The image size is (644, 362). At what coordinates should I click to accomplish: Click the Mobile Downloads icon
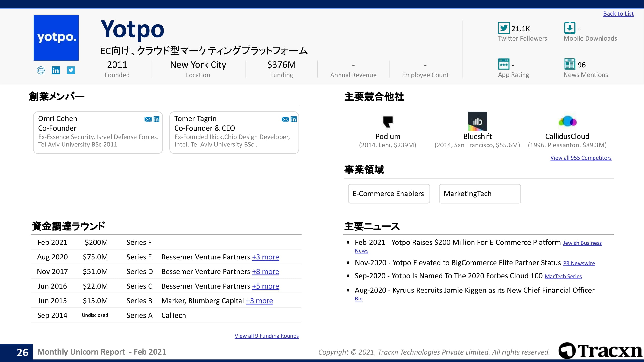pyautogui.click(x=569, y=28)
